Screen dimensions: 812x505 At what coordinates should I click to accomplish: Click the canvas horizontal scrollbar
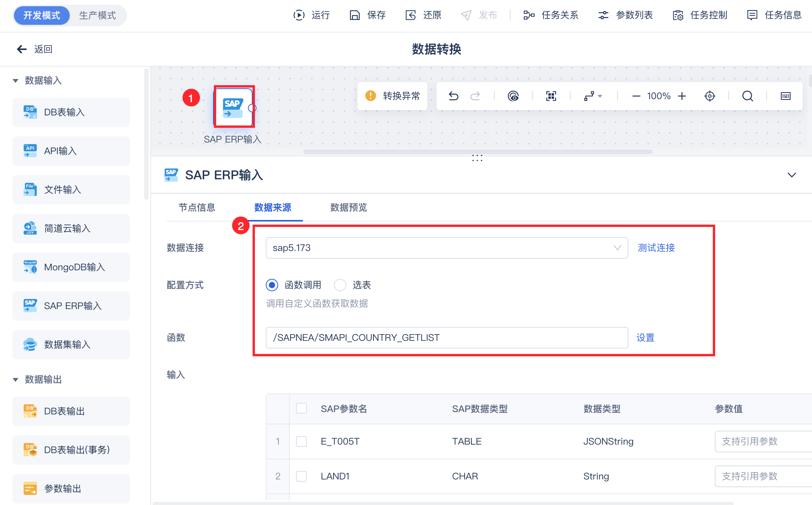point(477,152)
